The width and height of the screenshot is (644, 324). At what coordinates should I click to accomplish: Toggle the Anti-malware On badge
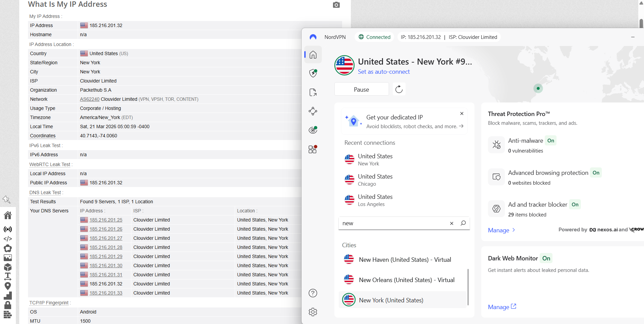(551, 141)
